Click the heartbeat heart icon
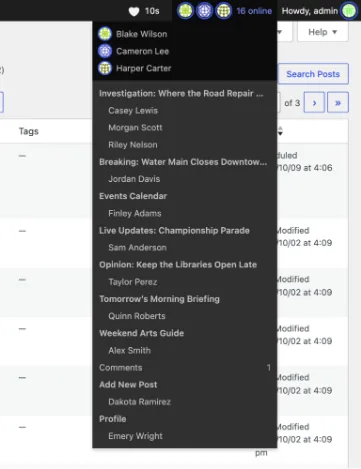Image resolution: width=361 pixels, height=469 pixels. 134,11
